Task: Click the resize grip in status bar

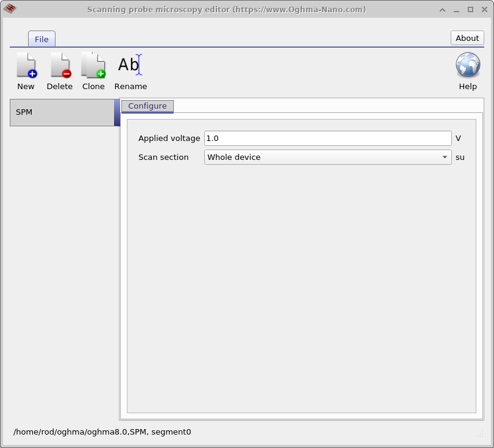Action: pyautogui.click(x=480, y=434)
